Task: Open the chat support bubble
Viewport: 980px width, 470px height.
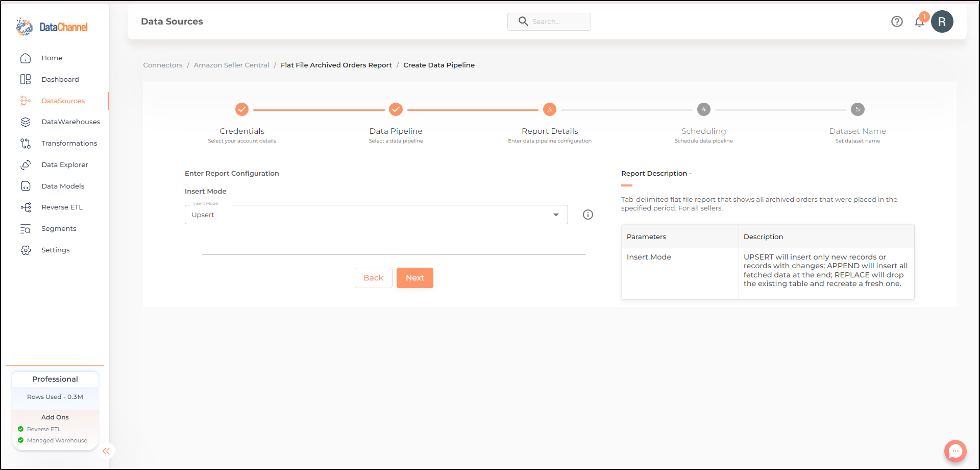Action: point(955,451)
